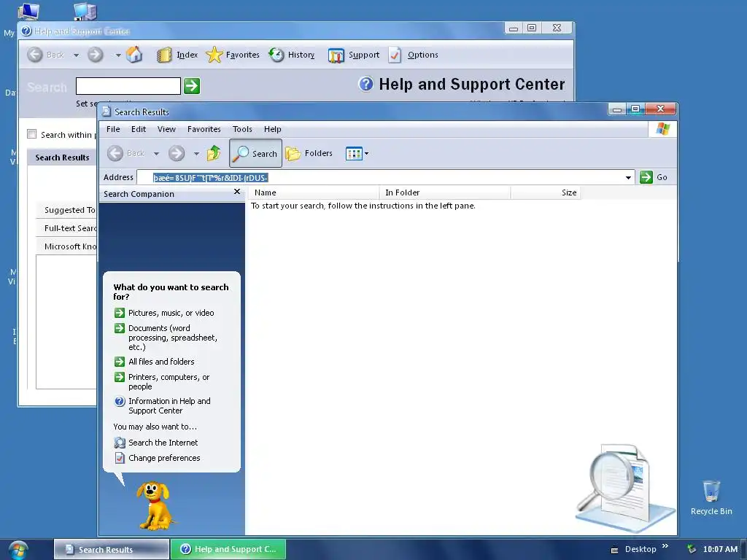Select the Microsoft Knowledge Base result header

tap(66, 246)
